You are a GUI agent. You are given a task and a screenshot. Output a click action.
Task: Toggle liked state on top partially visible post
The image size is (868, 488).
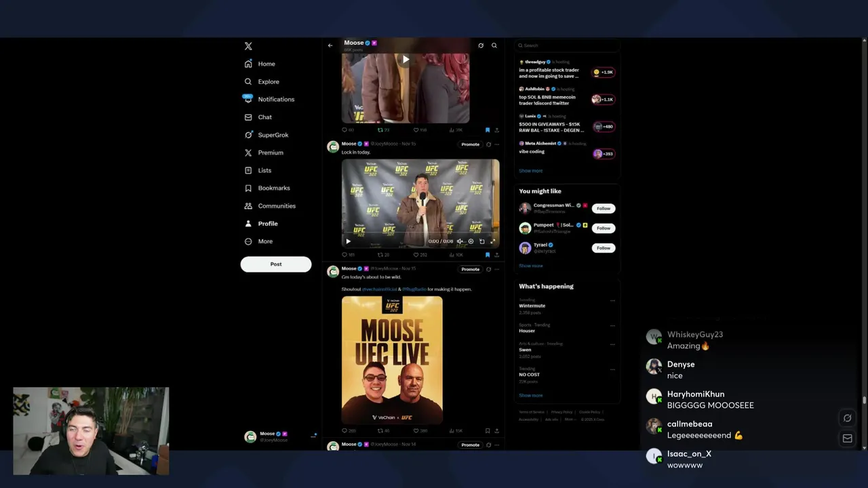pyautogui.click(x=420, y=130)
